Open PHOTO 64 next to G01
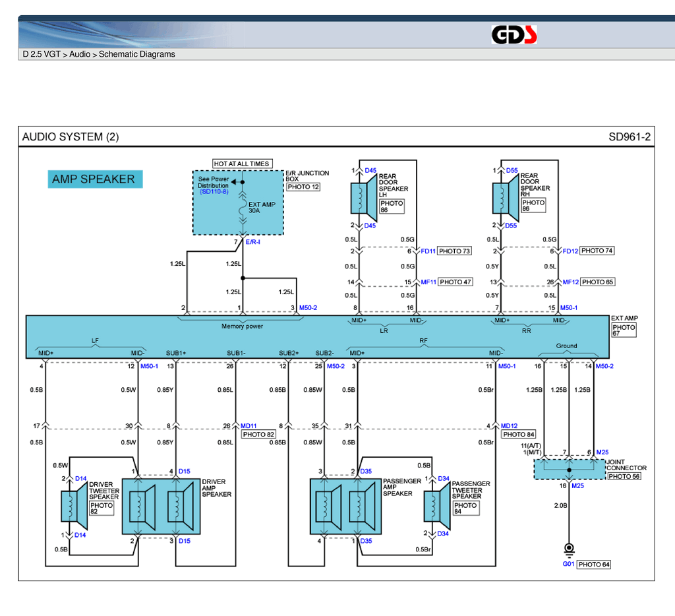Image resolution: width=675 pixels, height=616 pixels. [x=594, y=565]
